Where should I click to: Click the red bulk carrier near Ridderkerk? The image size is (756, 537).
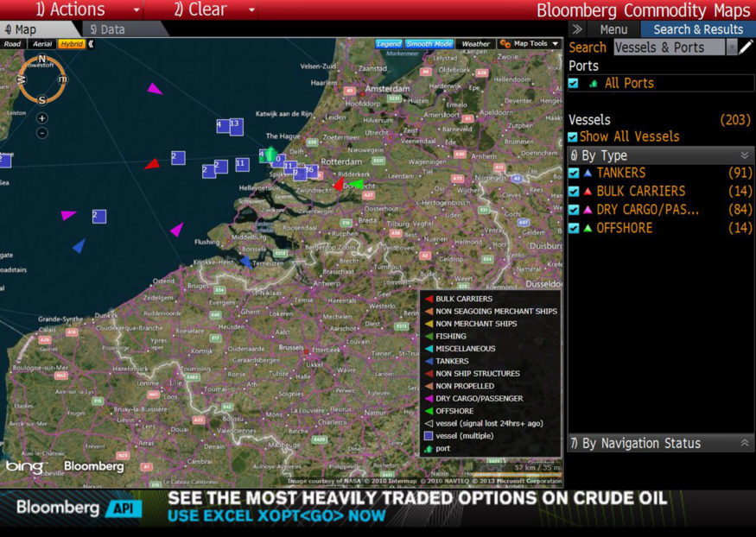coord(339,184)
